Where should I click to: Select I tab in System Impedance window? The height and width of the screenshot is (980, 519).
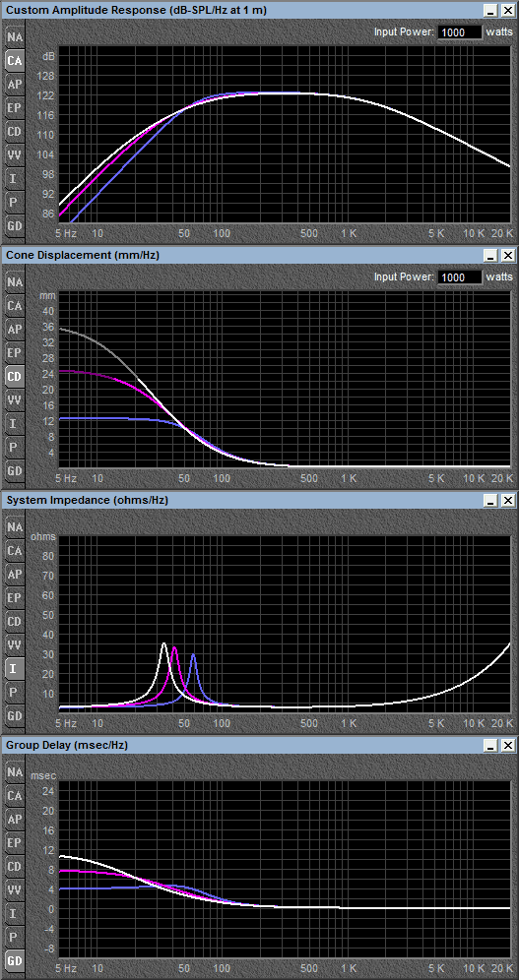click(15, 669)
